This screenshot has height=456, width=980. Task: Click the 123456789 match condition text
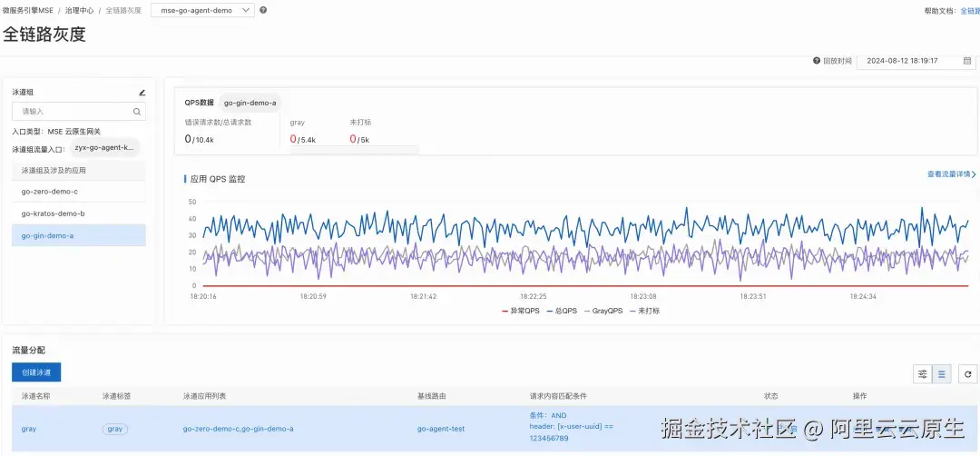click(549, 439)
